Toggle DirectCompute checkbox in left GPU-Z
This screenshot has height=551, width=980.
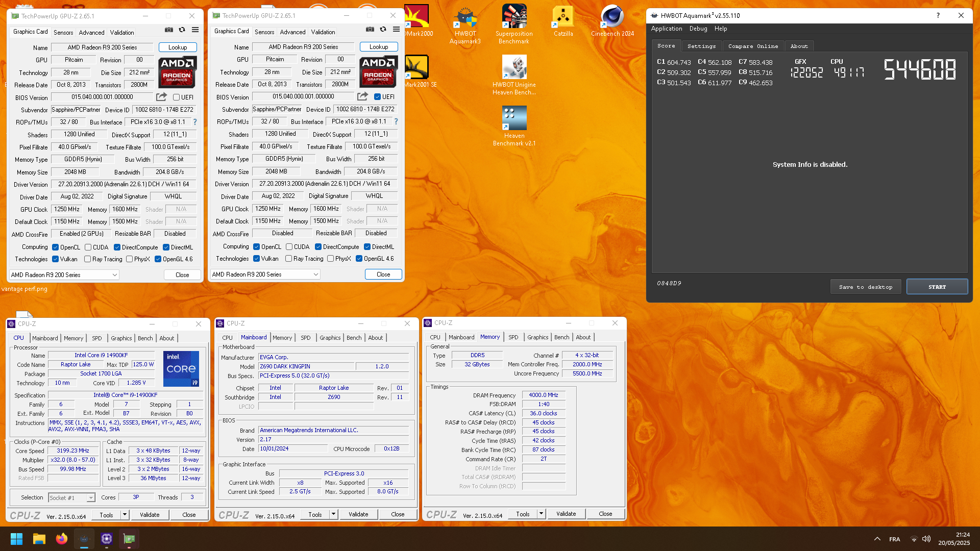tap(117, 247)
